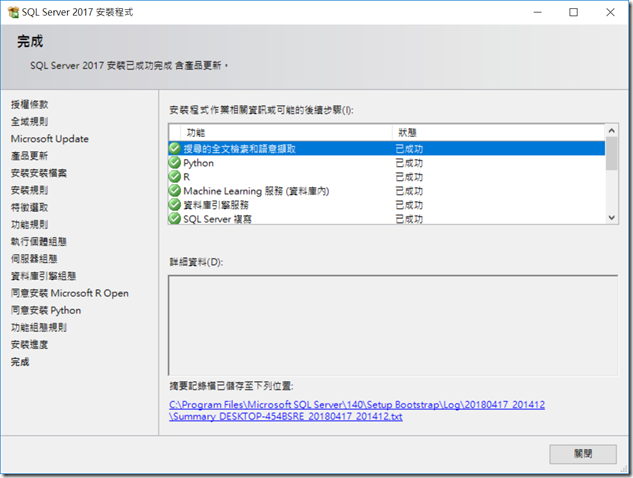Select the SQL Server 複寫 row
Viewport: 633px width, 478px height.
click(387, 218)
